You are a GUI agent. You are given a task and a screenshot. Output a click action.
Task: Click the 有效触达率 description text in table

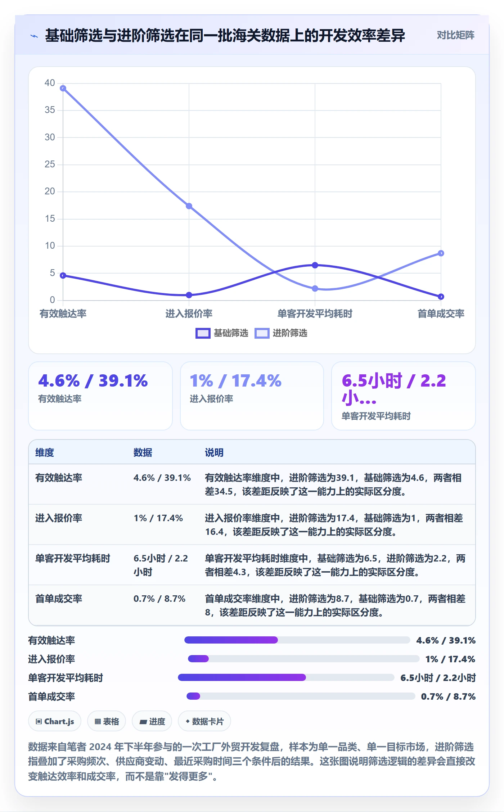click(333, 484)
